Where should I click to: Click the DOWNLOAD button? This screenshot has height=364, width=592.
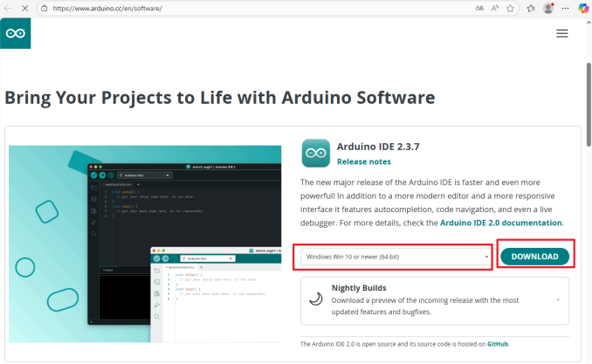point(534,257)
